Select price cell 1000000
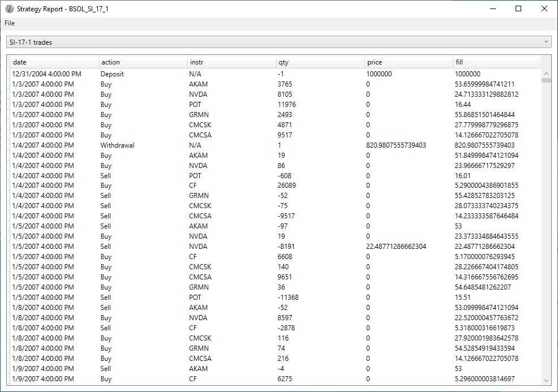Image resolution: width=558 pixels, height=392 pixels. click(x=379, y=74)
